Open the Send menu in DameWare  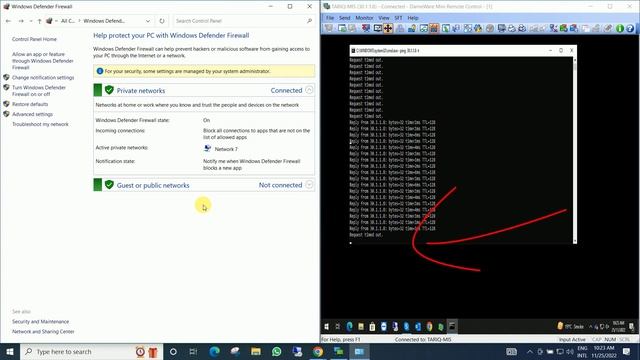[344, 18]
